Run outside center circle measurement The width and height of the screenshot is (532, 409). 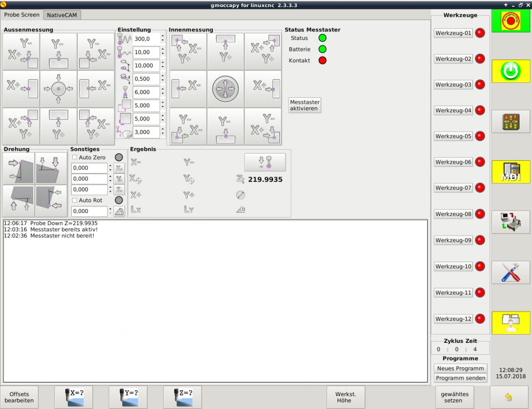[59, 89]
